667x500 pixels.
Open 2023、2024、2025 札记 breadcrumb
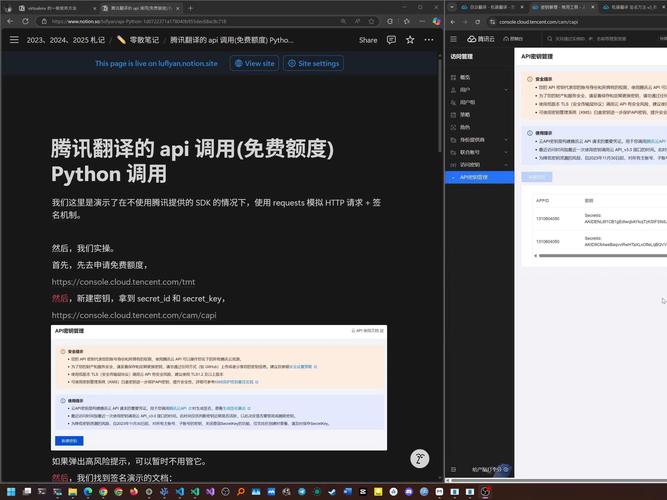coord(66,40)
